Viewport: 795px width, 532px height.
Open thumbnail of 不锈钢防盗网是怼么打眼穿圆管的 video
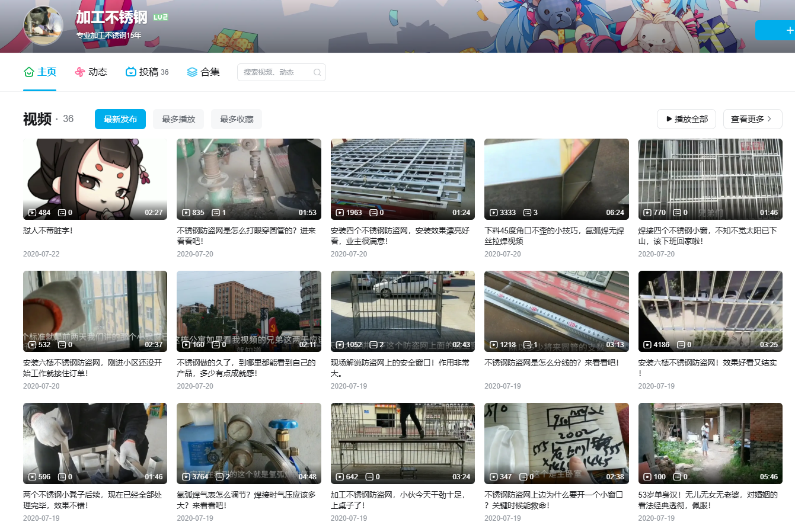[x=249, y=180]
